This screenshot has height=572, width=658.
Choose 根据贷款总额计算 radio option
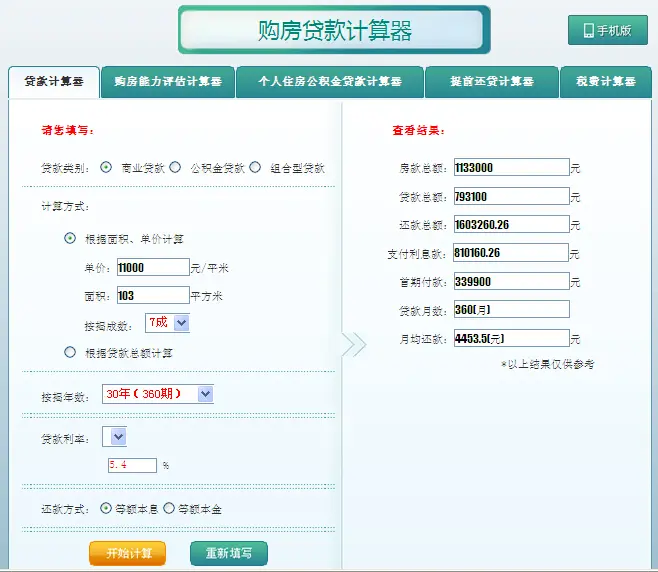pos(70,352)
